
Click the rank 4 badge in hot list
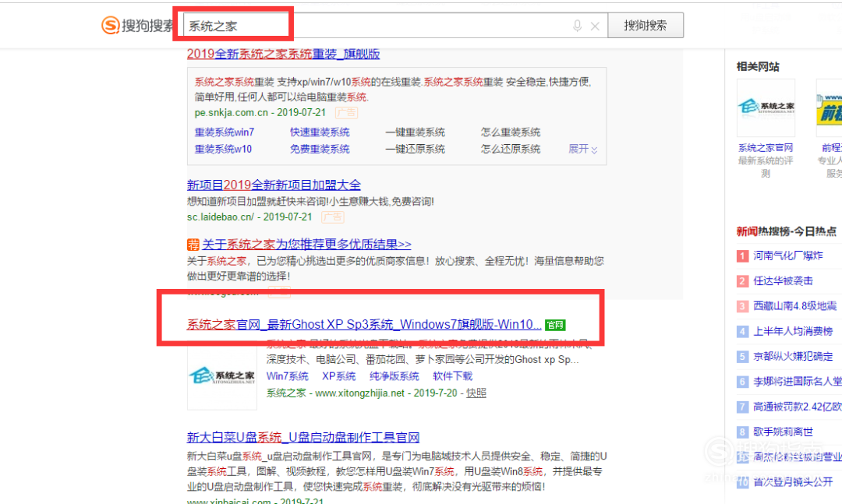[x=742, y=332]
